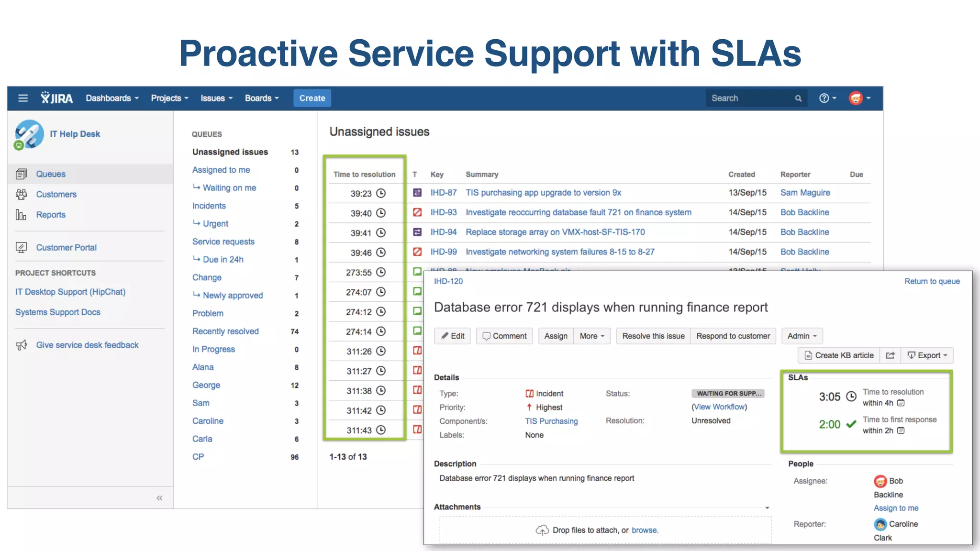Click Respond to customer button
This screenshot has width=980, height=551.
click(733, 336)
